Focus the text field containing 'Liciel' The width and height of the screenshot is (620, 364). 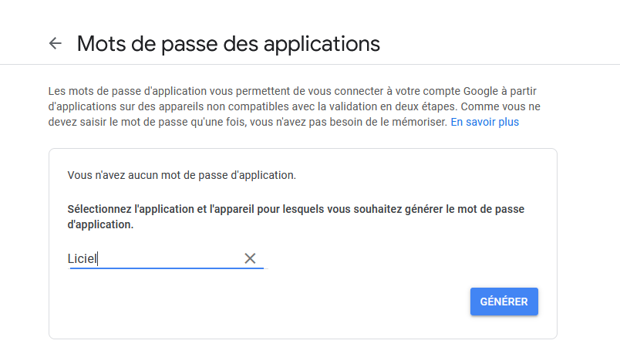165,258
